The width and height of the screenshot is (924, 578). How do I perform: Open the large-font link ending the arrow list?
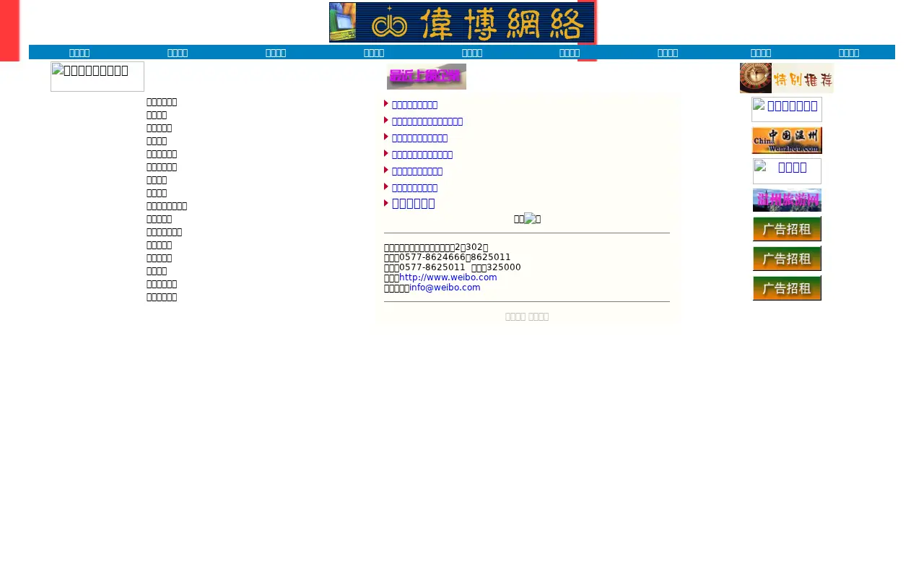point(413,203)
